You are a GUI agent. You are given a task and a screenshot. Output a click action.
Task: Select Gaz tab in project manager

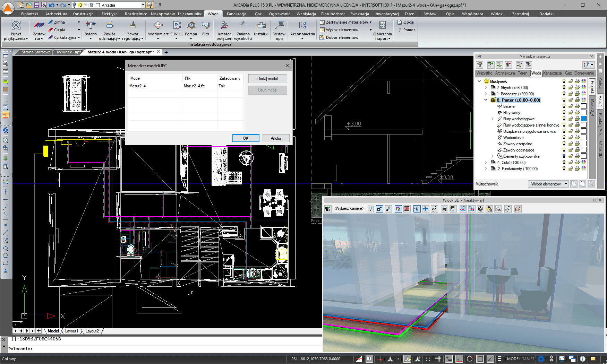(x=568, y=73)
